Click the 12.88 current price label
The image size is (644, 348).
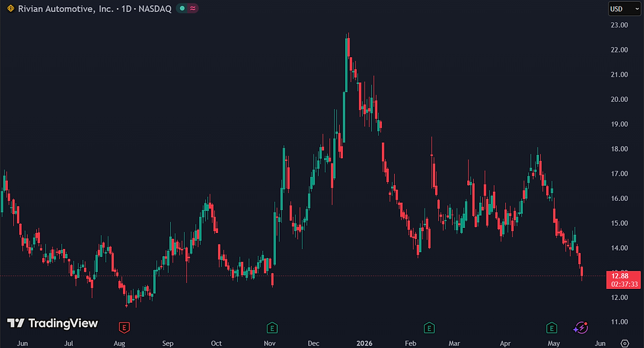(619, 276)
